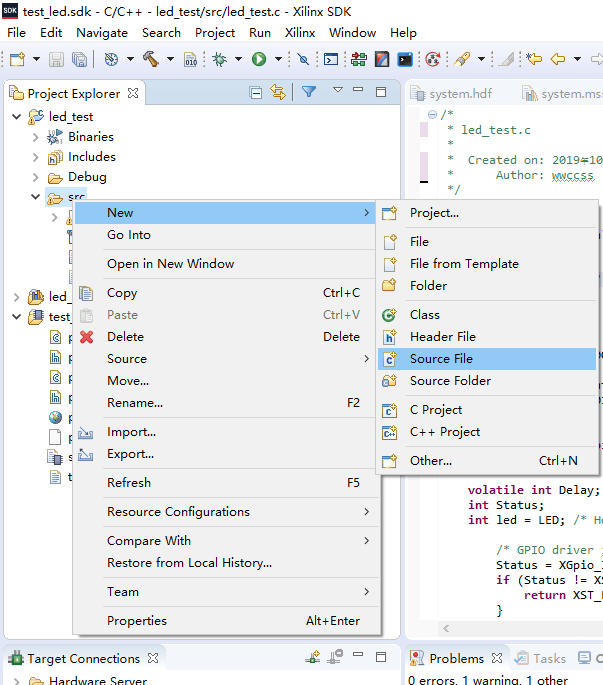The width and height of the screenshot is (603, 685).
Task: Expand the Includes node
Action: (x=36, y=157)
